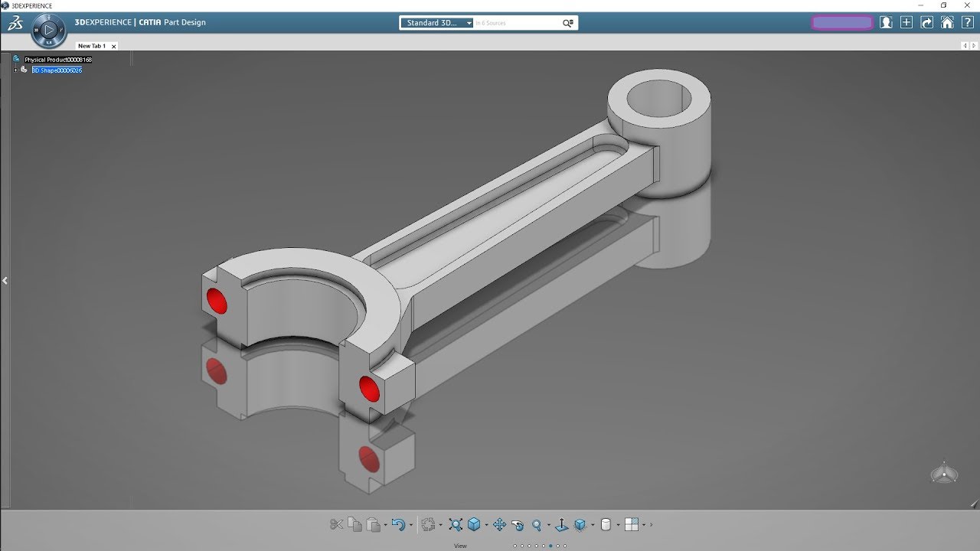980x551 pixels.
Task: Open the multi-view layout dropdown arrow
Action: (644, 525)
